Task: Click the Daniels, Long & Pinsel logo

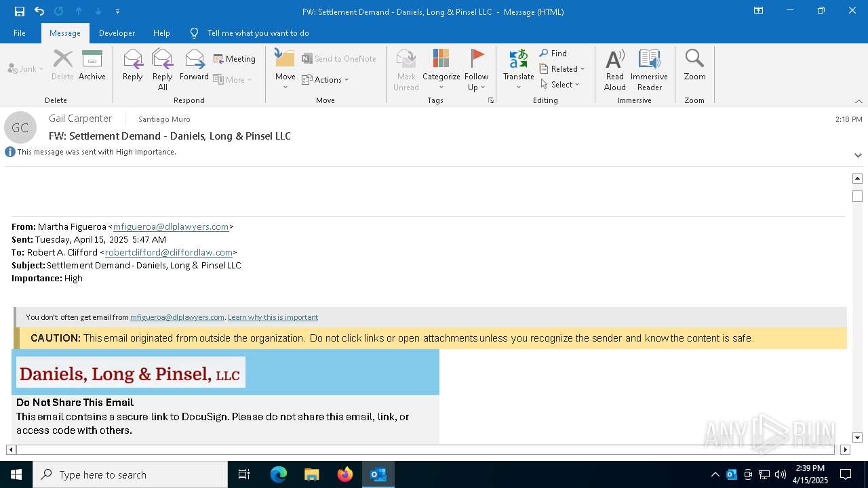Action: (130, 373)
